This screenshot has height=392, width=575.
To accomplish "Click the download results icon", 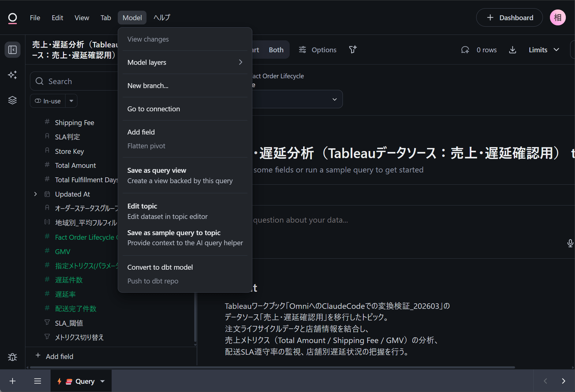I will coord(513,50).
